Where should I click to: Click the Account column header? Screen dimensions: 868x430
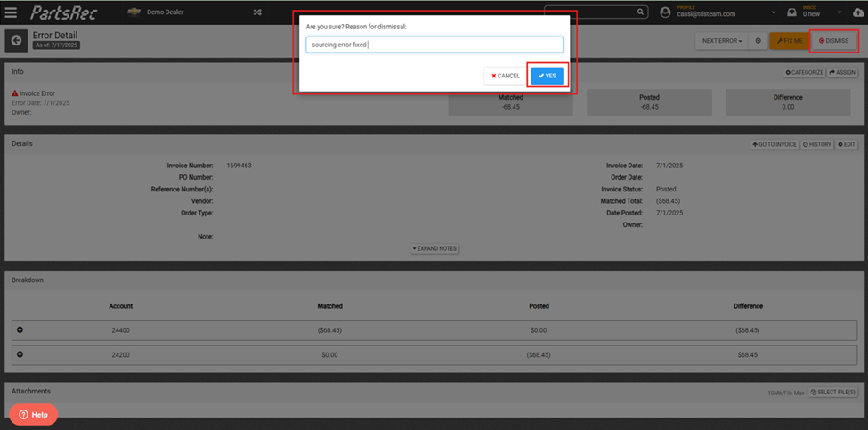[121, 306]
